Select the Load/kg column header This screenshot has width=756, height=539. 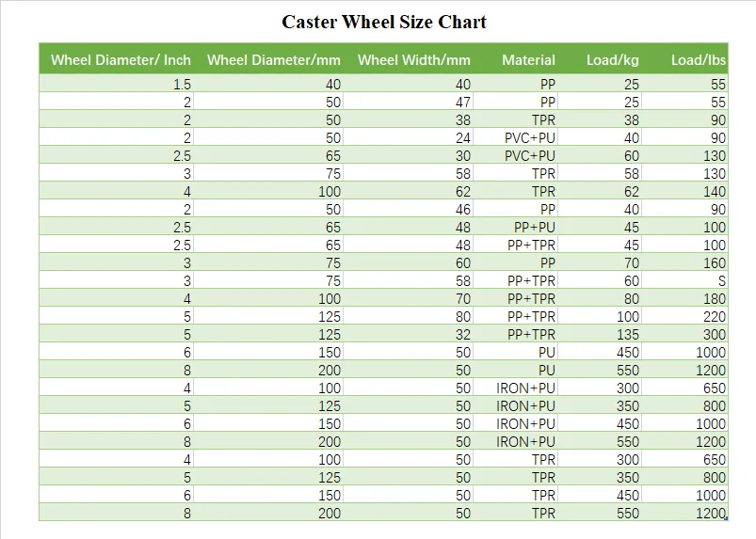tap(612, 60)
